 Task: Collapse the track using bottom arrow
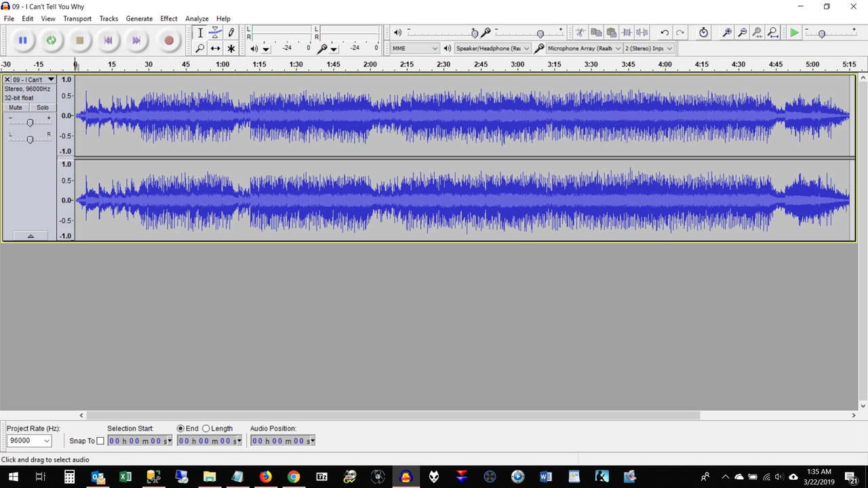pos(31,236)
